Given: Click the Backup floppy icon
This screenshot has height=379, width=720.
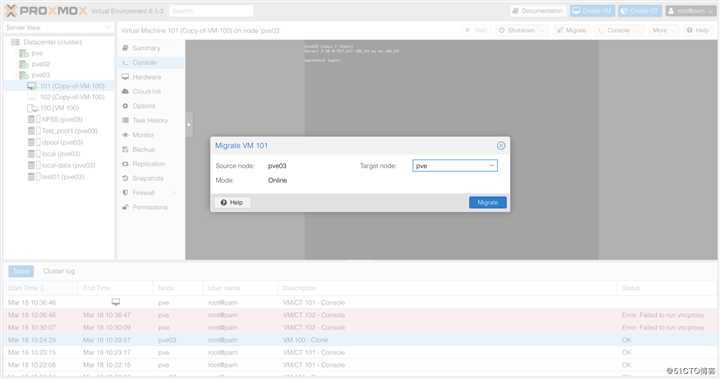Looking at the screenshot, I should 125,149.
